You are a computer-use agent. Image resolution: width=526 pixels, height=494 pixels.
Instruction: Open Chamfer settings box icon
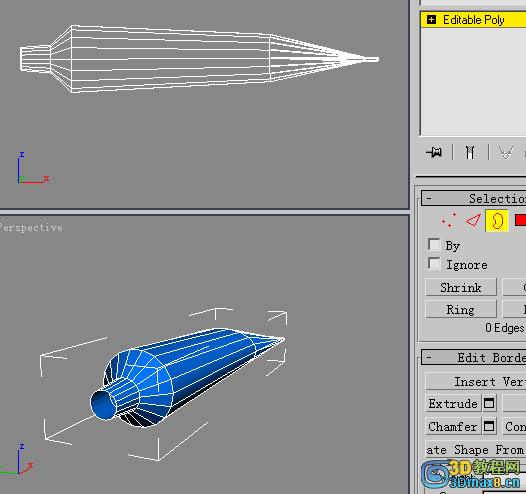[x=489, y=426]
